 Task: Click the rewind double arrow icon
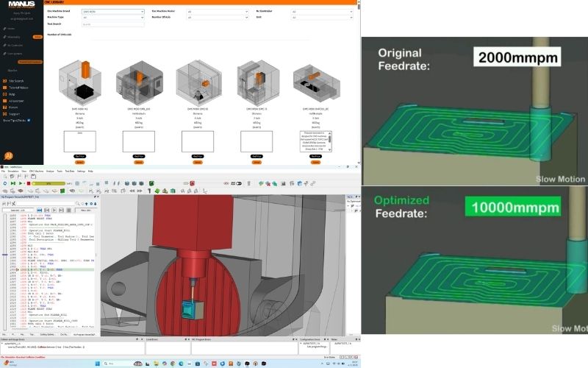(x=132, y=191)
